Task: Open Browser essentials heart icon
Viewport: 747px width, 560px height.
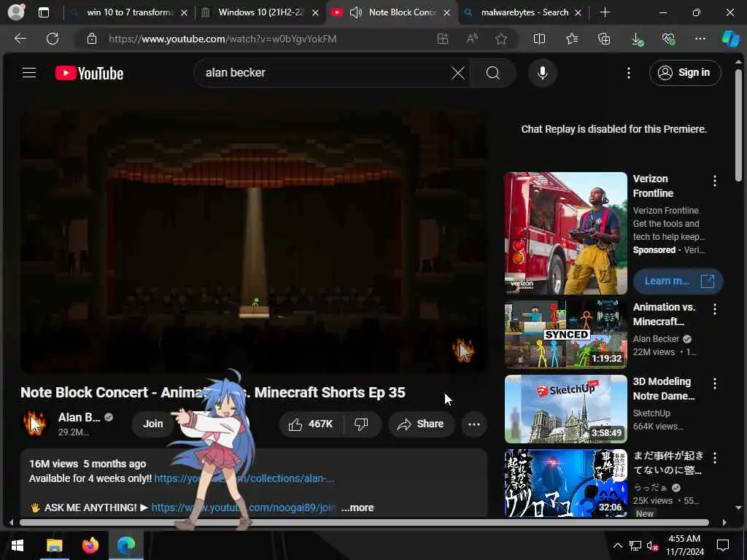Action: (x=668, y=39)
